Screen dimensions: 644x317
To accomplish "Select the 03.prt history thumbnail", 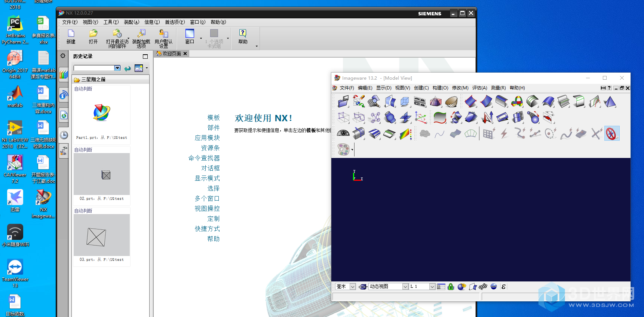I will pos(101,235).
